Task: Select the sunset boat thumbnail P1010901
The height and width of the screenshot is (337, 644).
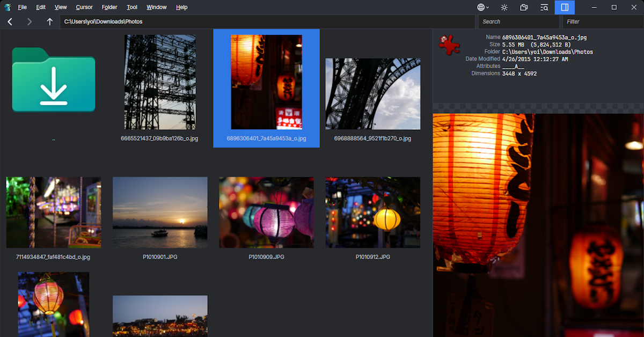Action: [x=160, y=213]
